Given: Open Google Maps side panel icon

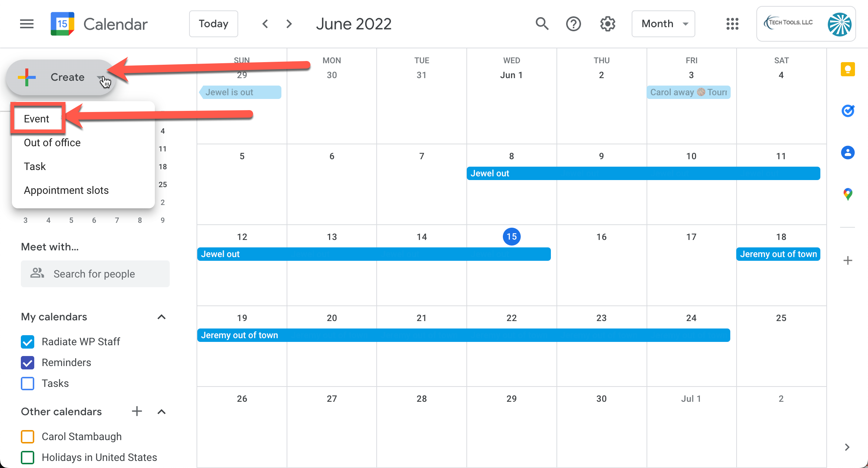Looking at the screenshot, I should tap(848, 194).
